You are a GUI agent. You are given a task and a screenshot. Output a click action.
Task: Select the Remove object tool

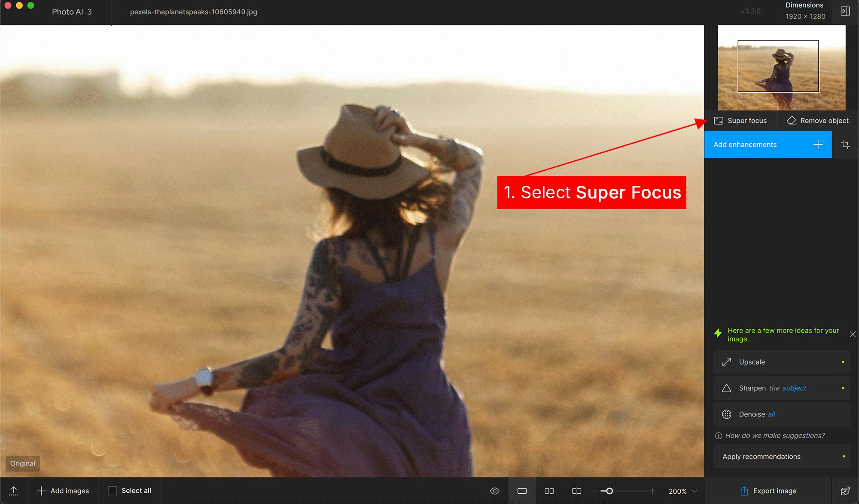click(817, 121)
